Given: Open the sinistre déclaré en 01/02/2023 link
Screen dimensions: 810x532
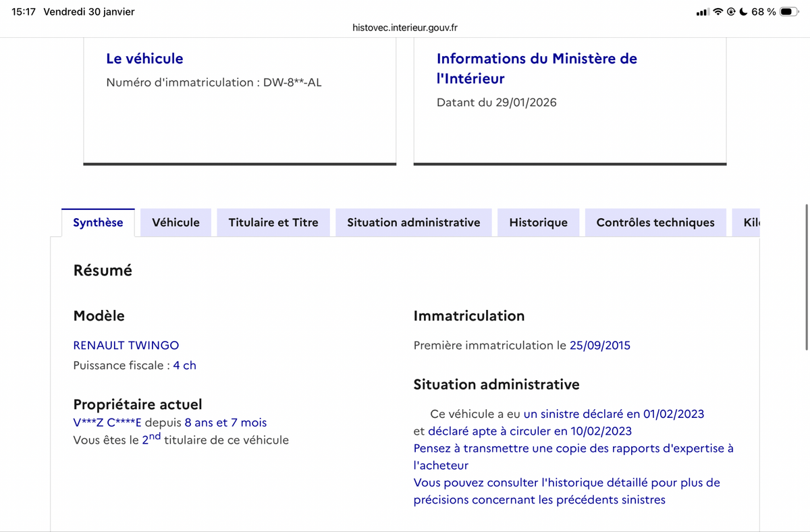Looking at the screenshot, I should tap(614, 414).
